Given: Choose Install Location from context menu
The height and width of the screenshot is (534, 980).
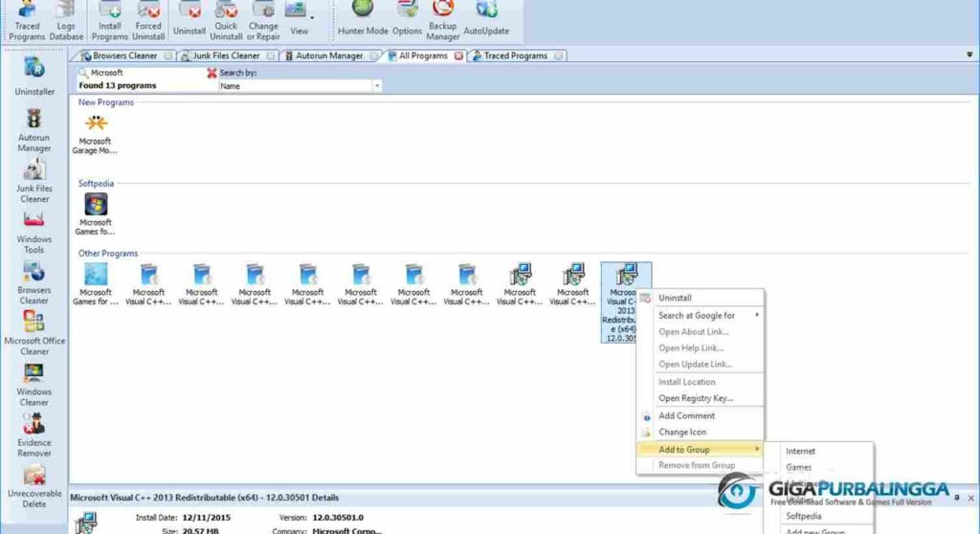Looking at the screenshot, I should coord(700,382).
